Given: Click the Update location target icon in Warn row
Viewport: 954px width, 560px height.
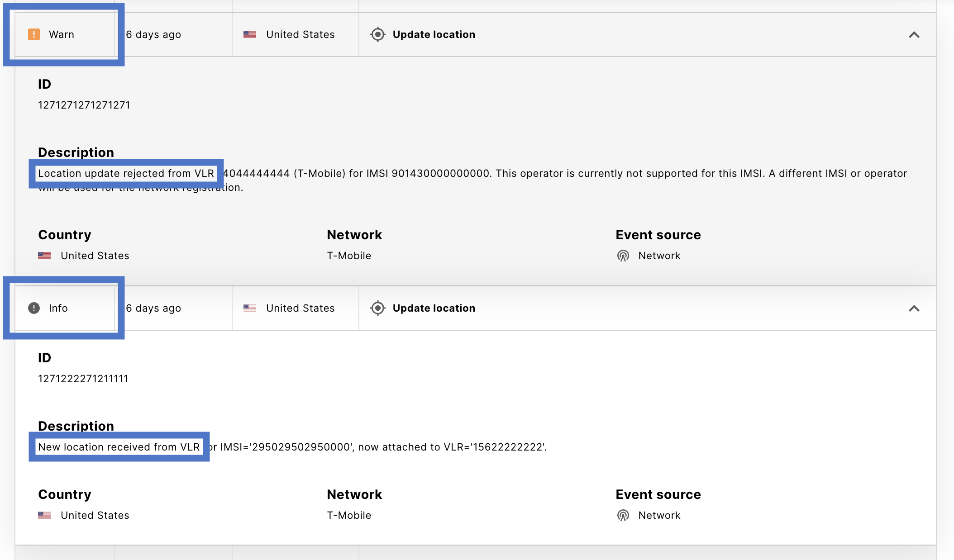Looking at the screenshot, I should pos(377,34).
